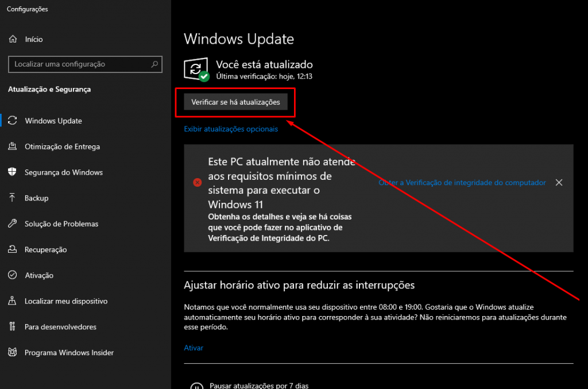Screen dimensions: 588x389
Task: Click the Para desenvolvedores tools icon
Action: pyautogui.click(x=13, y=327)
